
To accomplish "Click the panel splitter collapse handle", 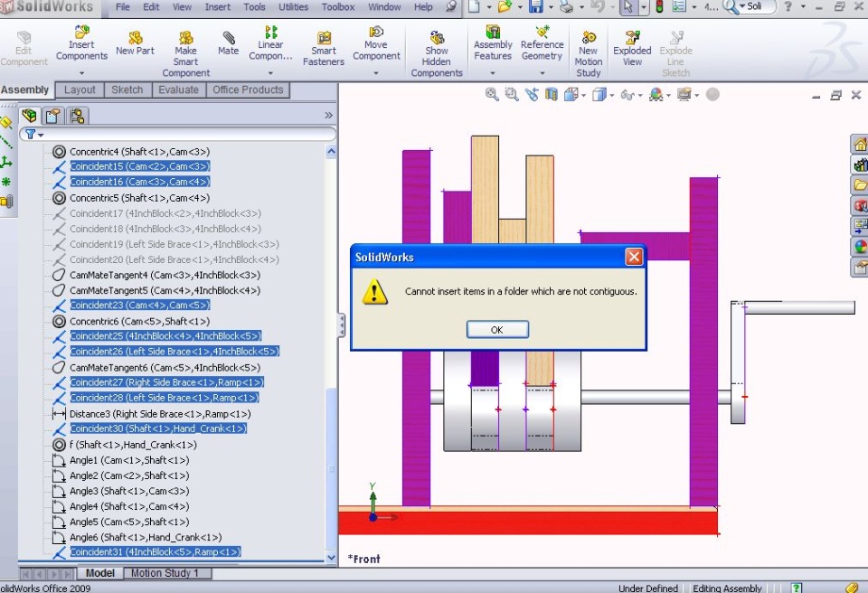I will point(342,325).
